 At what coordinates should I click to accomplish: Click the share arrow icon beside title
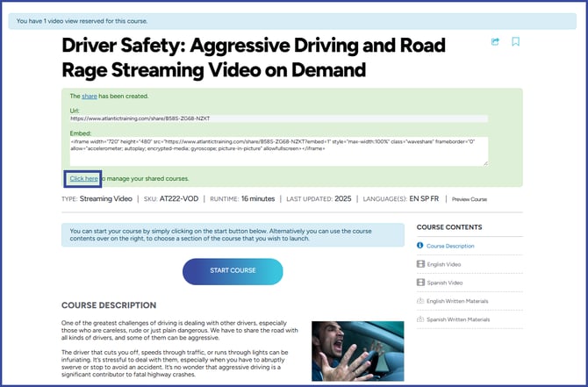coord(496,41)
